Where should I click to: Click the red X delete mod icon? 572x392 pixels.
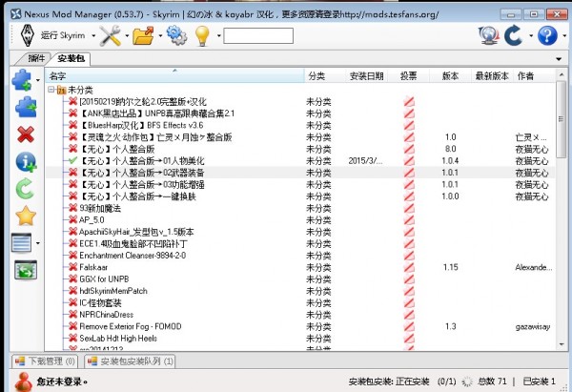26,134
